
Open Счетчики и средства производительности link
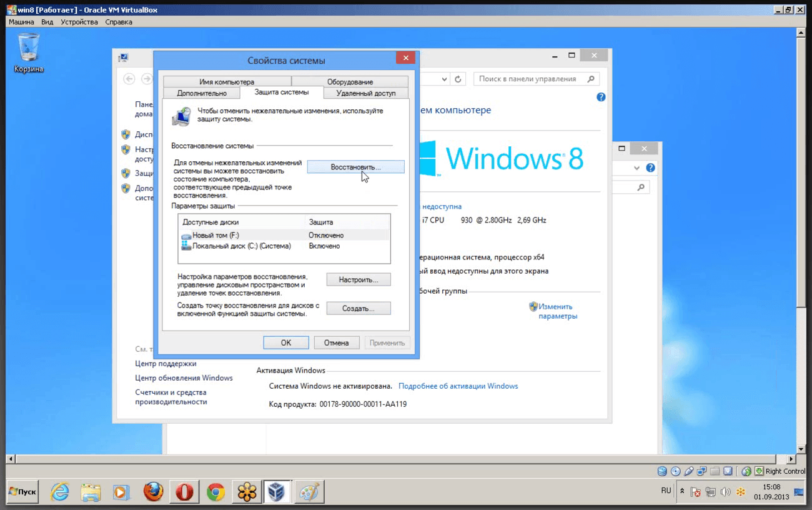tap(171, 397)
